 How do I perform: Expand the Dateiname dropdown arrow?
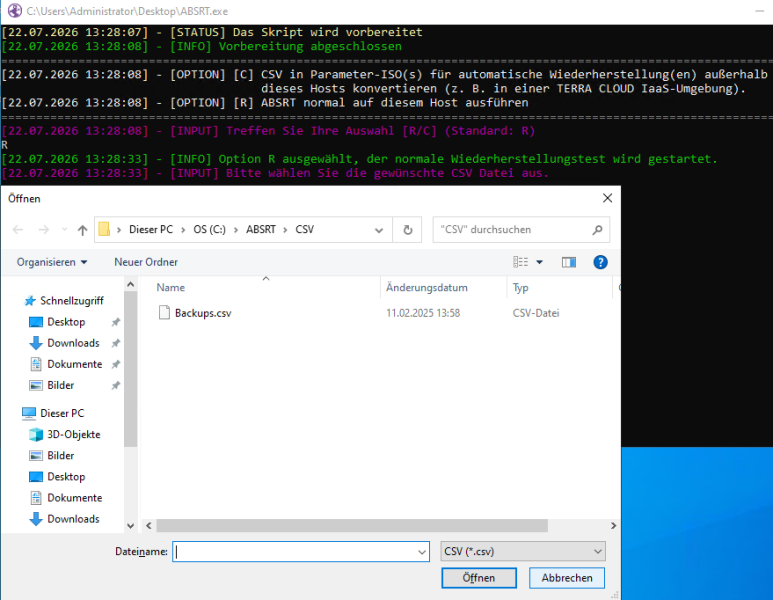coord(422,552)
